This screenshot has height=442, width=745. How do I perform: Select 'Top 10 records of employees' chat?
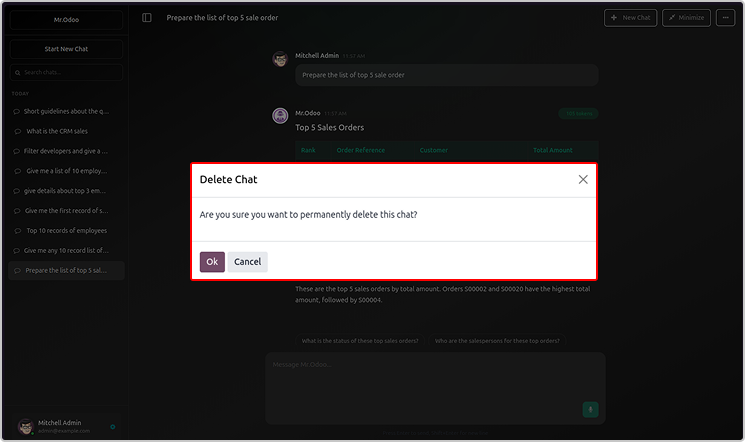(67, 230)
